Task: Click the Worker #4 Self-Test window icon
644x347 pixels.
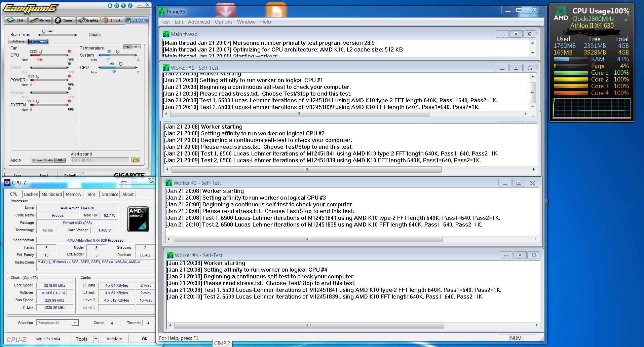Action: coord(170,255)
